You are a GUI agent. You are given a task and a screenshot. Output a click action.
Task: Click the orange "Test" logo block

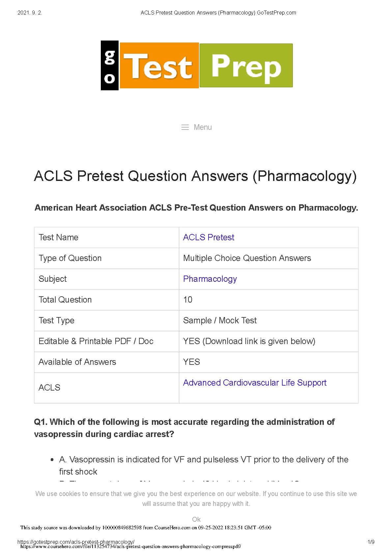159,65
